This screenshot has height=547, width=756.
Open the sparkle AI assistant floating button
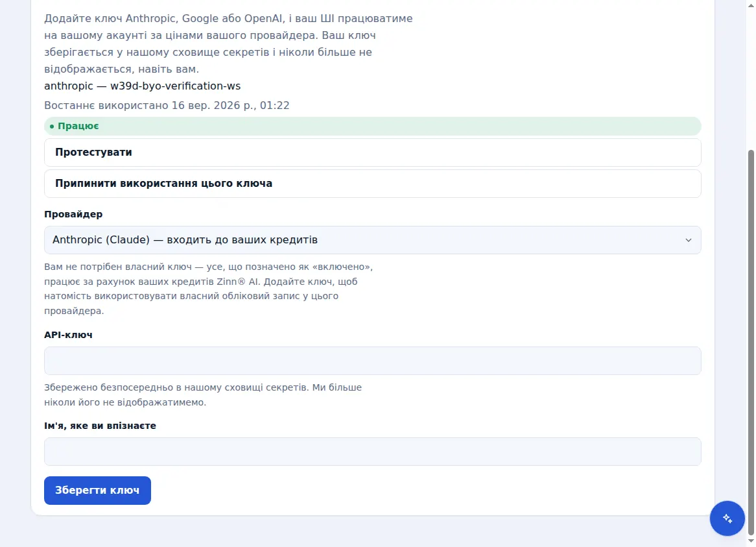coord(727,518)
